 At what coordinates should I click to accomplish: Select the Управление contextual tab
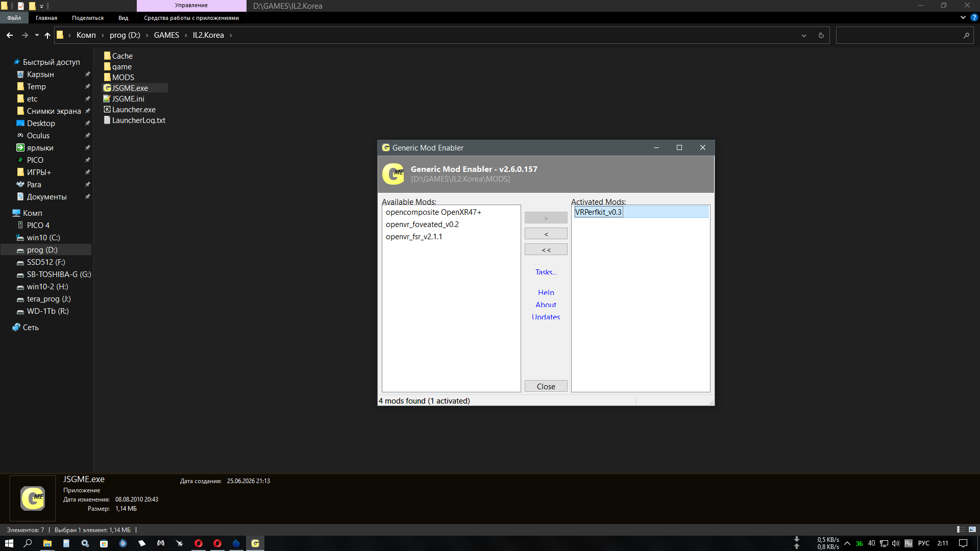tap(191, 6)
